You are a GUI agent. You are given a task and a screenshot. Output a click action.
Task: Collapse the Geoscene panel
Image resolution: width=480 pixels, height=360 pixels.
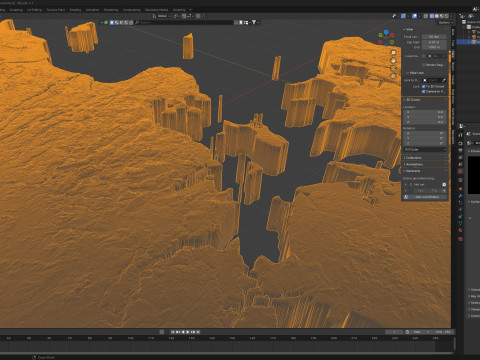click(412, 171)
